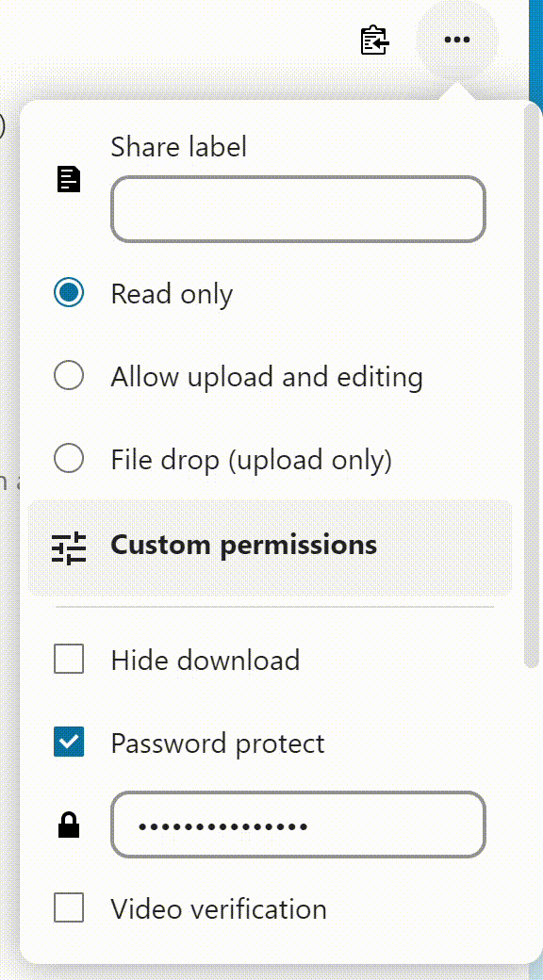Viewport: 543px width, 980px height.
Task: Click the note icon beside Share label
Action: [68, 179]
